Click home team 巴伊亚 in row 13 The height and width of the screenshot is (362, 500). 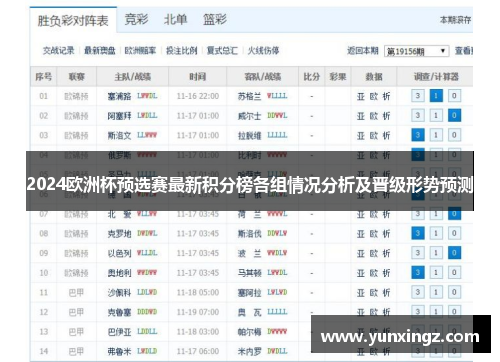119,332
